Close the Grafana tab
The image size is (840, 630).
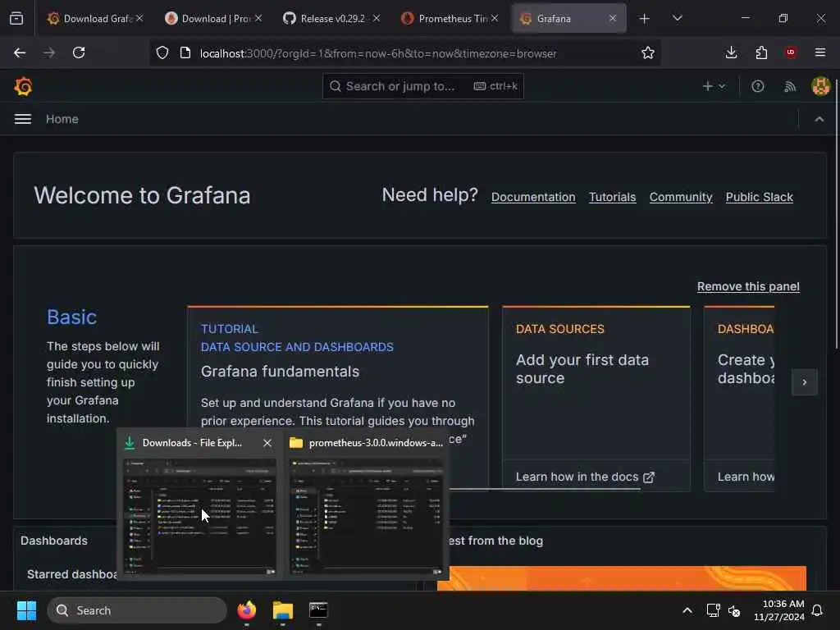(x=613, y=18)
